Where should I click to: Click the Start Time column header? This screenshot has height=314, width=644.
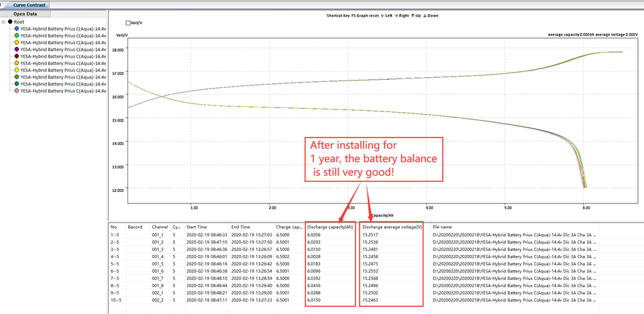pos(197,227)
